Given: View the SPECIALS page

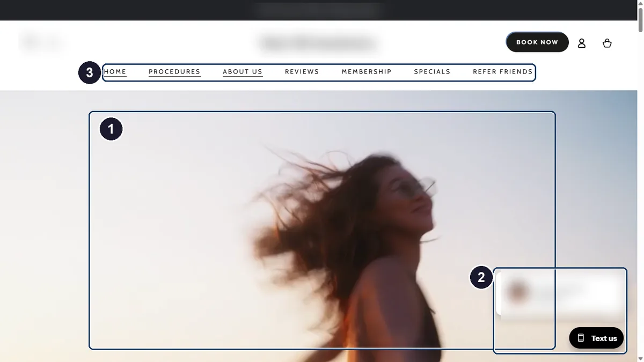Looking at the screenshot, I should coord(432,71).
